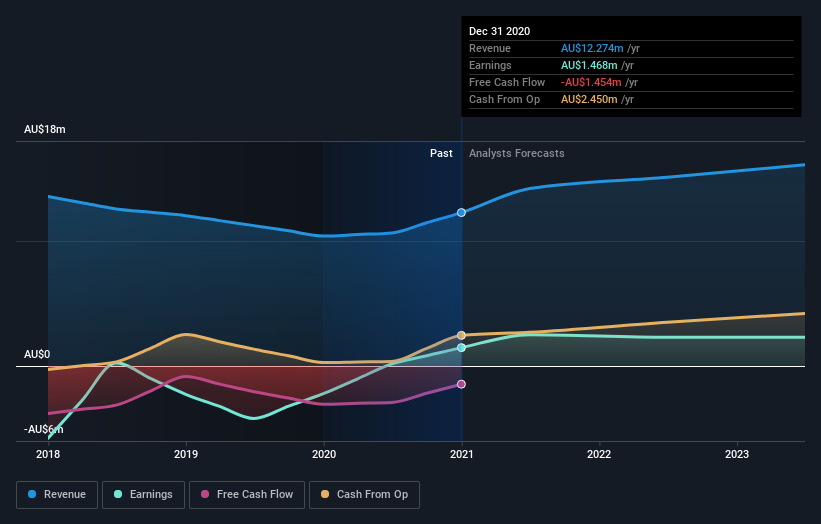
Task: Click the 2023 x-axis label
Action: (x=737, y=454)
